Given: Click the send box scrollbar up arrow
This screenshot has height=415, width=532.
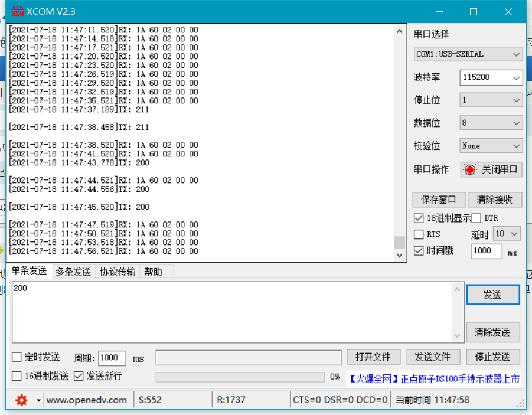Looking at the screenshot, I should (x=457, y=289).
